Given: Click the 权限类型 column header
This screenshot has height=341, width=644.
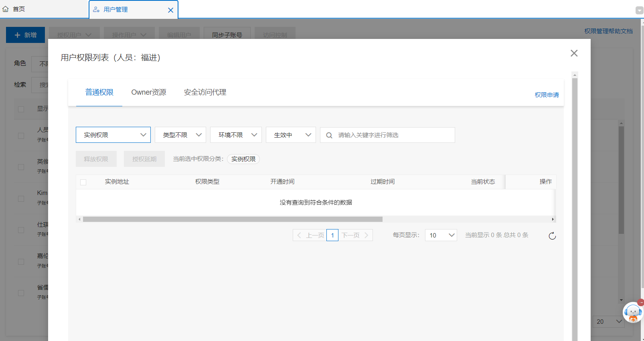Looking at the screenshot, I should (207, 182).
